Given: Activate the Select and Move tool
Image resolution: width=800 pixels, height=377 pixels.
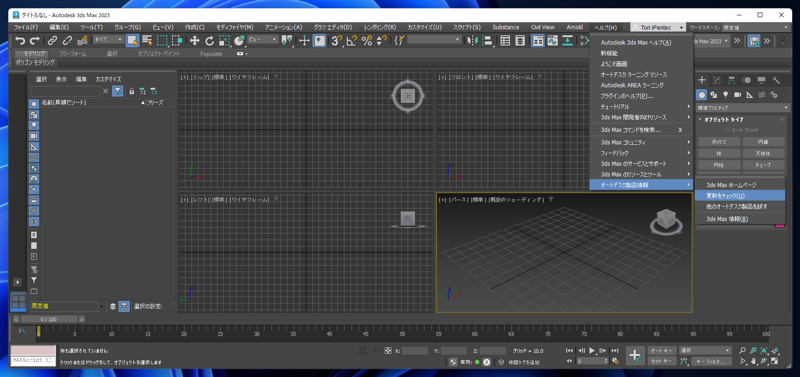Looking at the screenshot, I should click(194, 41).
